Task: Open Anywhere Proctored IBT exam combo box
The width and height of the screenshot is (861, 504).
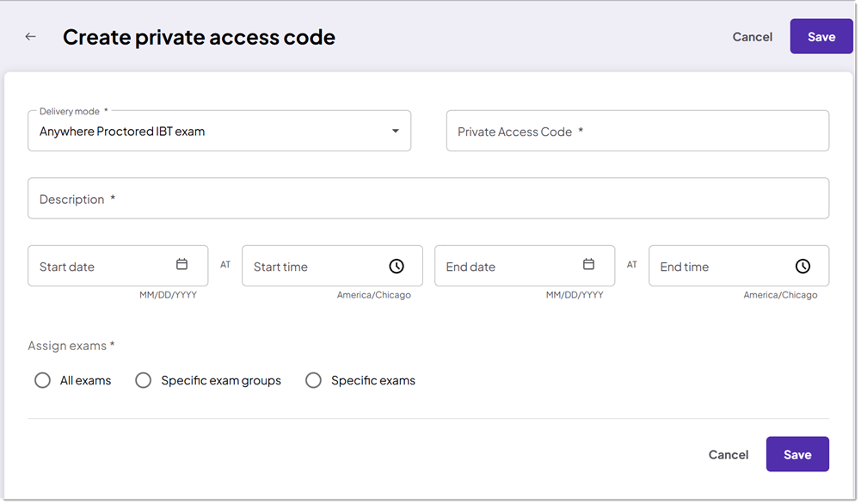Action: [x=206, y=132]
